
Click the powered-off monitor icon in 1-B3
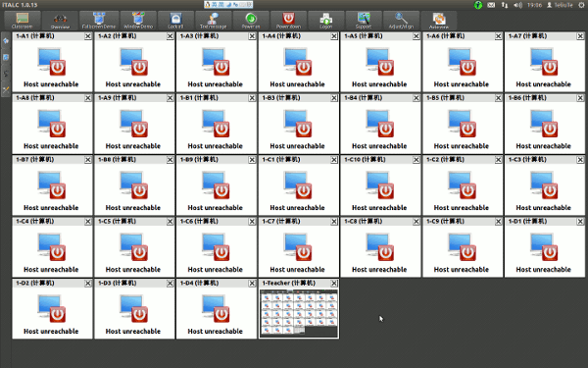[298, 124]
